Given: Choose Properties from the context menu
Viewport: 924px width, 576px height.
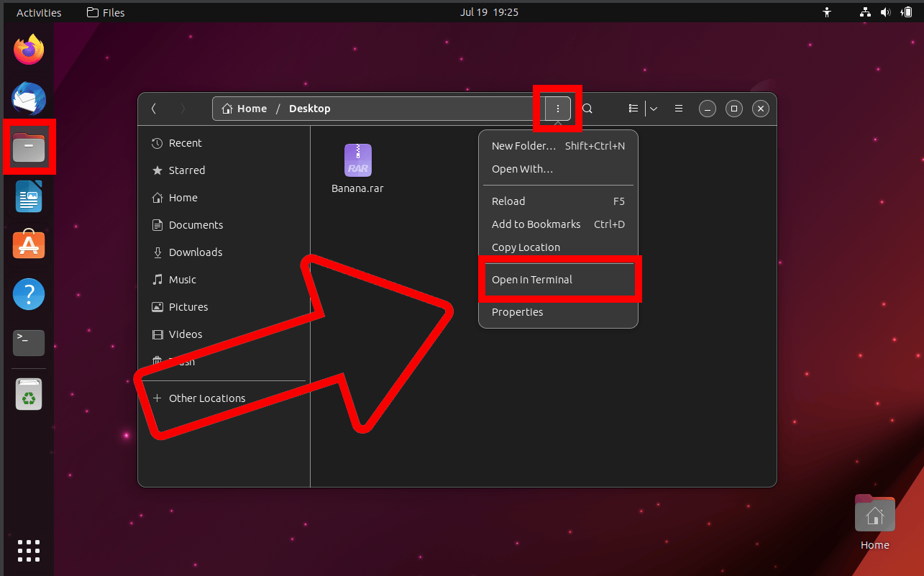Looking at the screenshot, I should 517,311.
